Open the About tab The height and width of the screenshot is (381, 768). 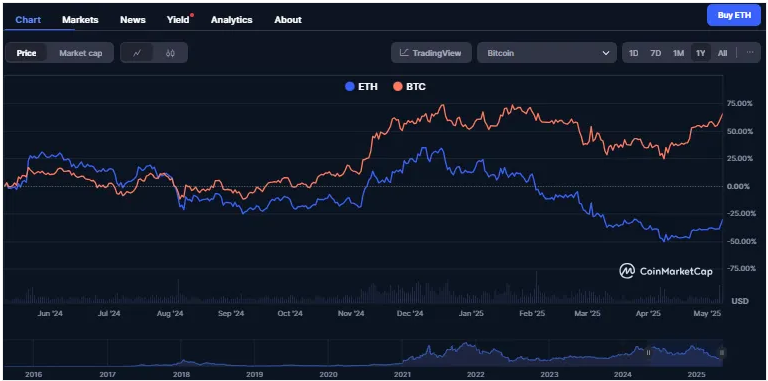(x=288, y=20)
